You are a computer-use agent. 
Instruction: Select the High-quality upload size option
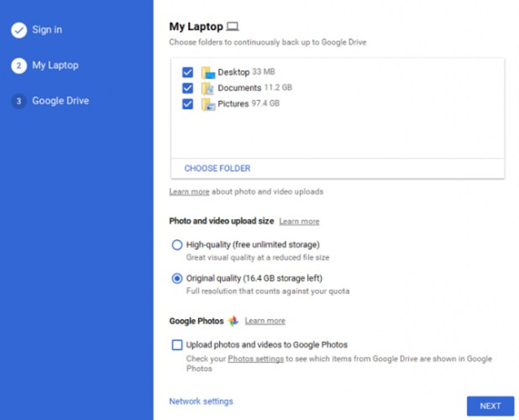177,245
